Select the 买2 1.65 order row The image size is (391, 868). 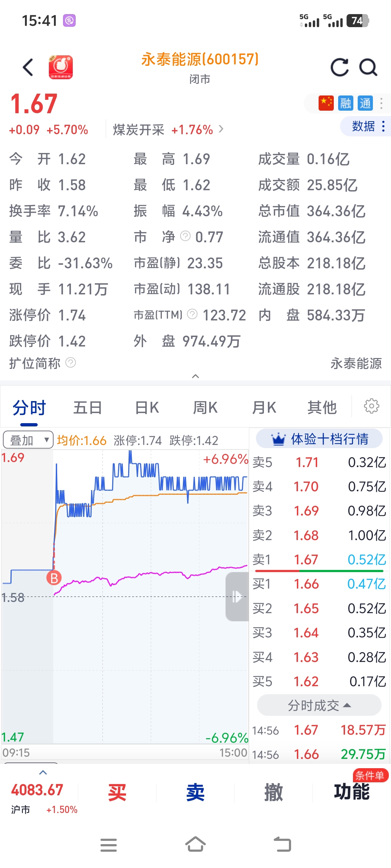(319, 608)
